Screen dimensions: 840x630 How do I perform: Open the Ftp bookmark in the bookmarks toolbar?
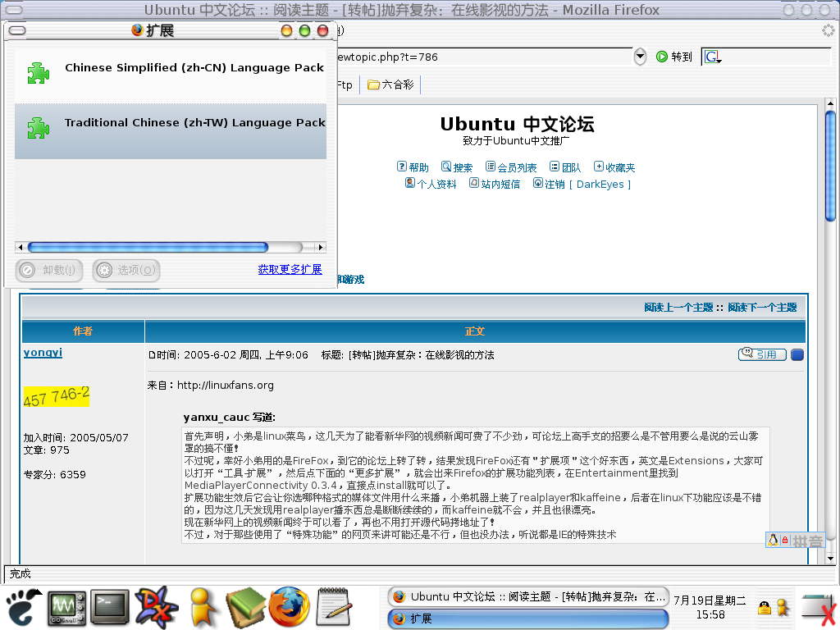click(x=345, y=84)
